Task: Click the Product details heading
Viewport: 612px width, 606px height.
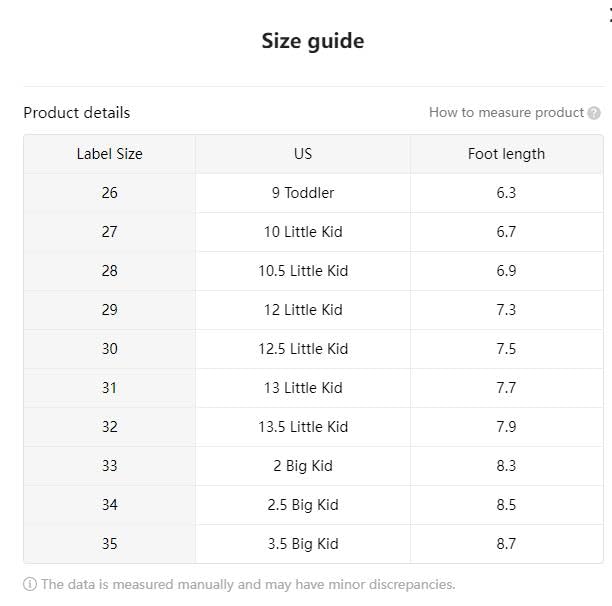Action: [77, 113]
